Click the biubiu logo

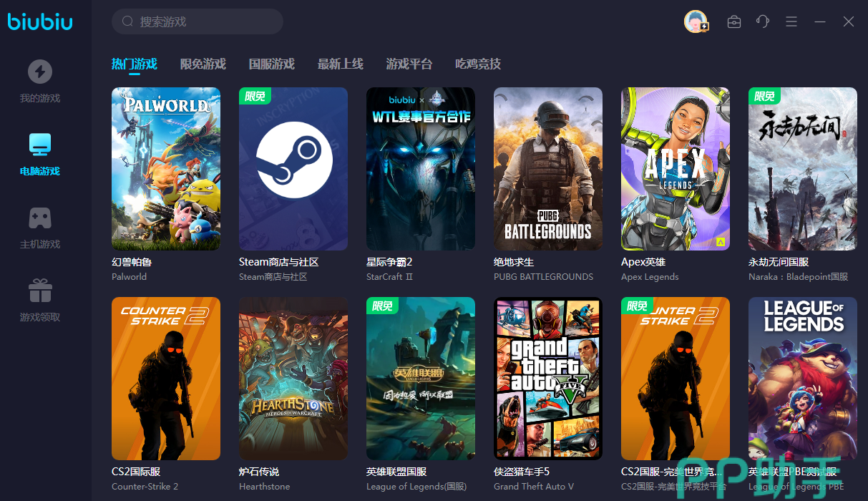tap(40, 21)
